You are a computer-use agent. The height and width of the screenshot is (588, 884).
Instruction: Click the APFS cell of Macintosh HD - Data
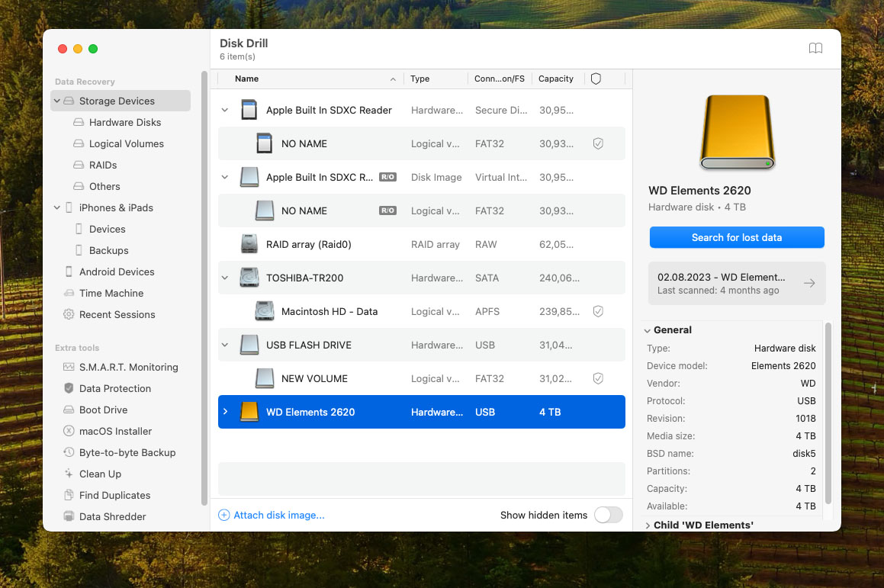tap(487, 311)
